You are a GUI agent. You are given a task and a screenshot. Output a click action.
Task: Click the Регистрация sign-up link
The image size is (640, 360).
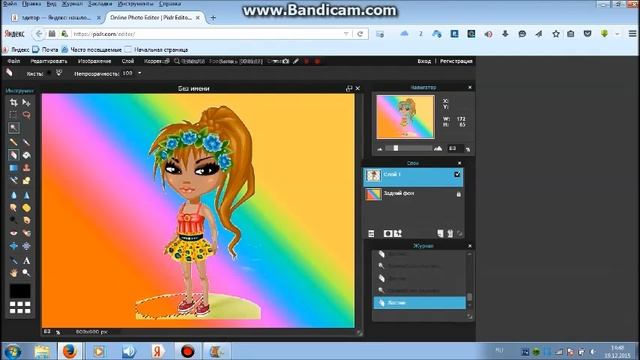pos(456,61)
